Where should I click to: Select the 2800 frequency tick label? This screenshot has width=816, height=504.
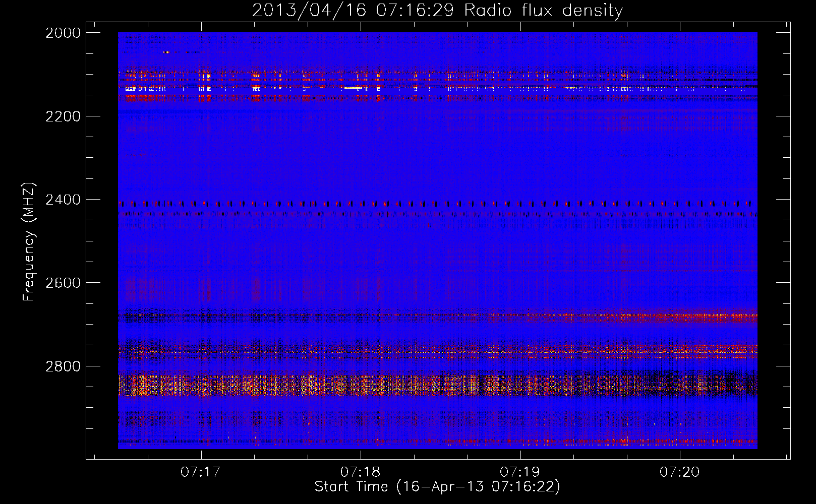click(x=63, y=366)
